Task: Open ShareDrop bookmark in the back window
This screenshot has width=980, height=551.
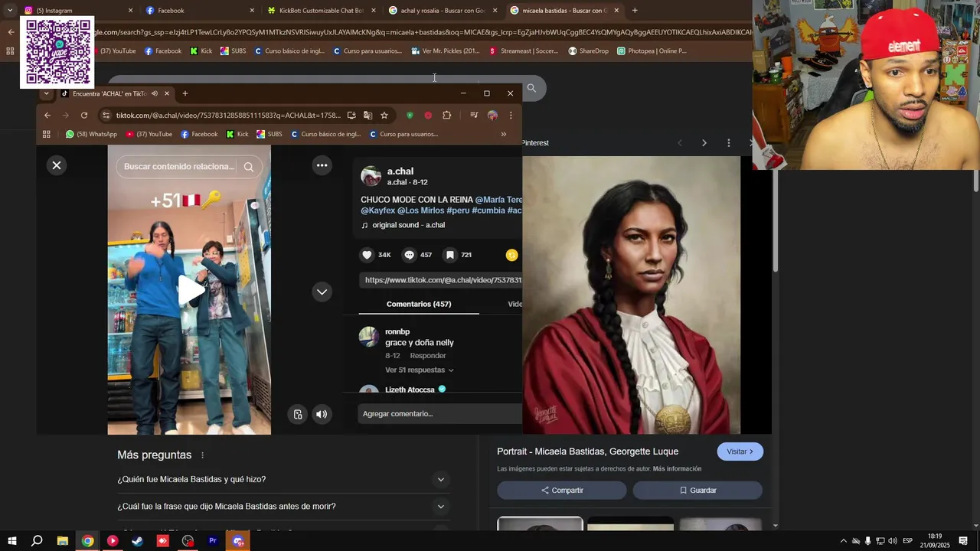Action: (x=589, y=51)
